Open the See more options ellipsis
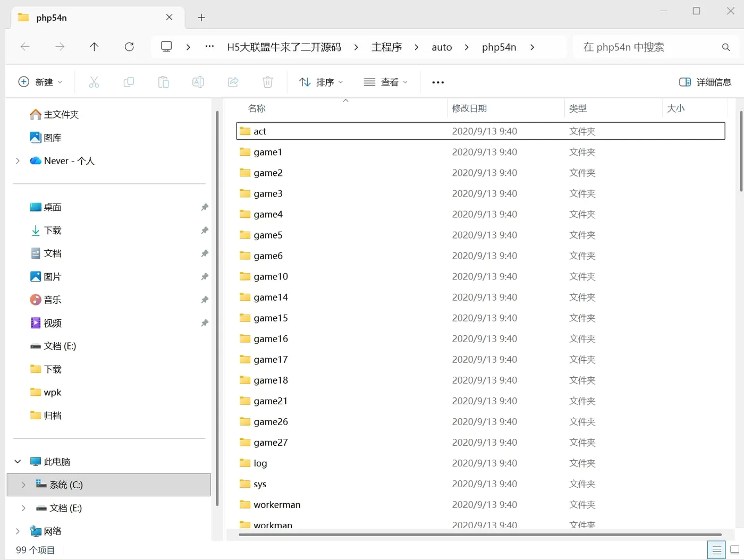 point(438,82)
